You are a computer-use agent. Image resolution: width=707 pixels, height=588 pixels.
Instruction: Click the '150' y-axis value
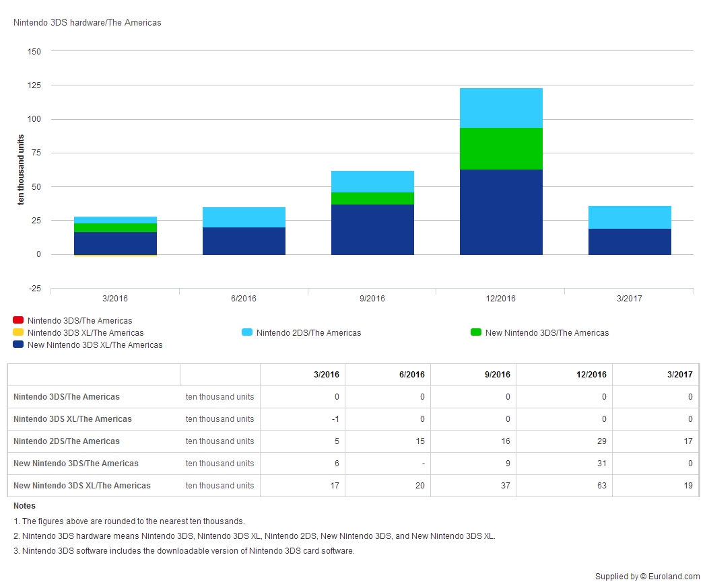[34, 51]
